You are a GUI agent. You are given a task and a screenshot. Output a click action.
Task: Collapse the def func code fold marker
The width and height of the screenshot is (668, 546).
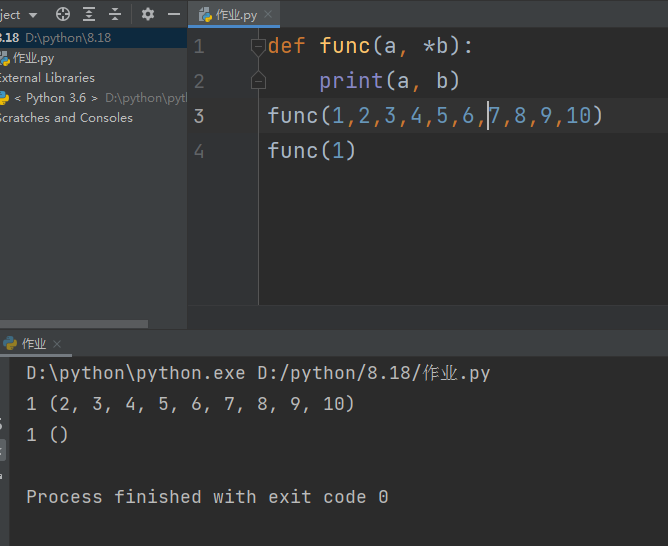click(258, 46)
